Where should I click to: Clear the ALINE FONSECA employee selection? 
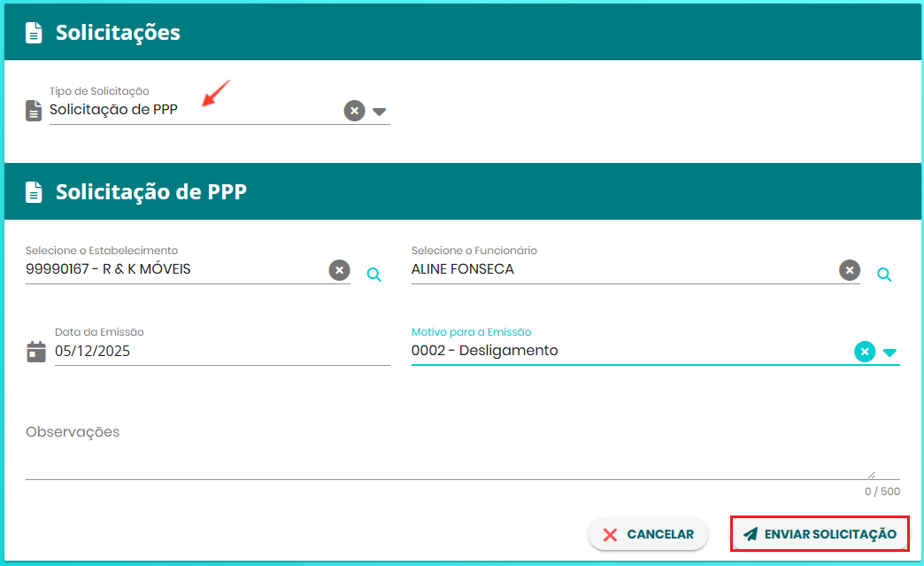tap(850, 270)
